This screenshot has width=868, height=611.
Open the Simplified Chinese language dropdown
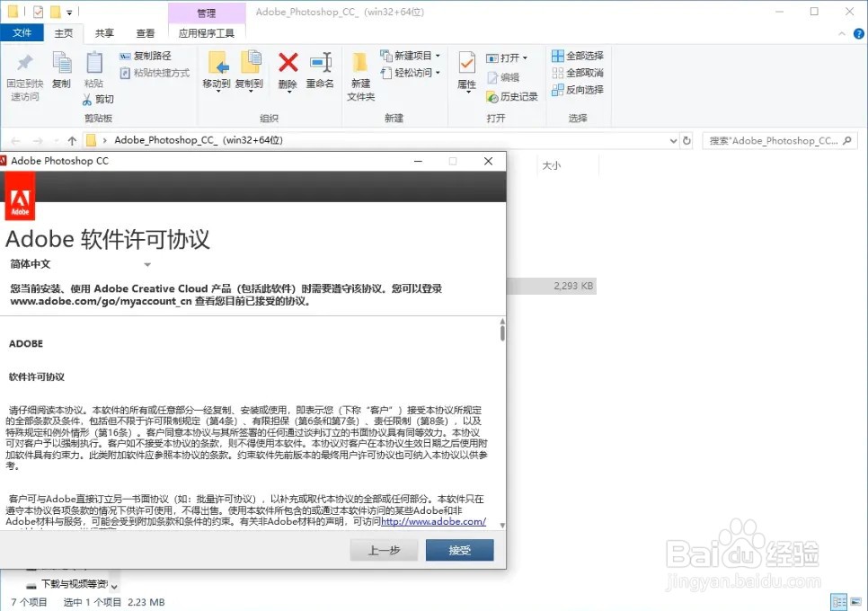pyautogui.click(x=80, y=264)
